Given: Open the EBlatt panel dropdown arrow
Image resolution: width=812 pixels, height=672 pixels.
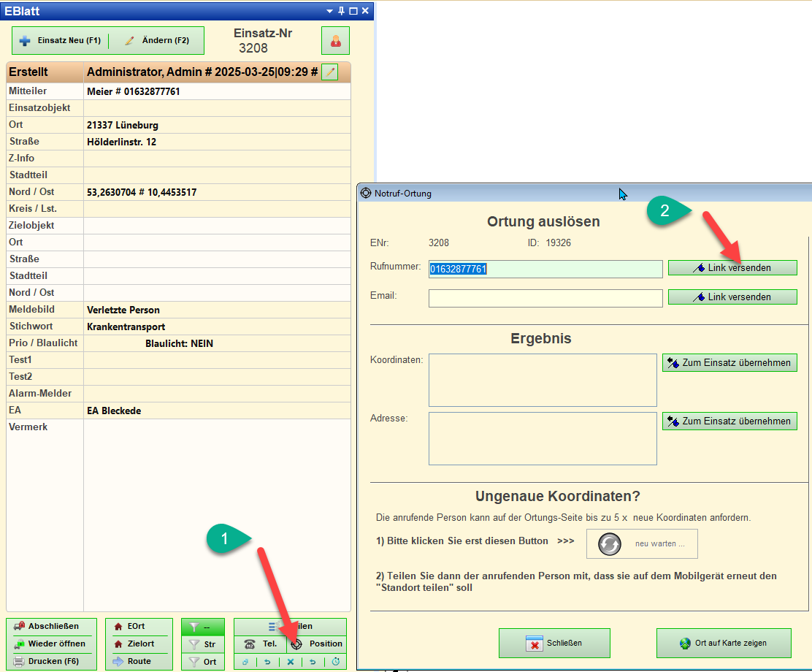Looking at the screenshot, I should [x=330, y=11].
